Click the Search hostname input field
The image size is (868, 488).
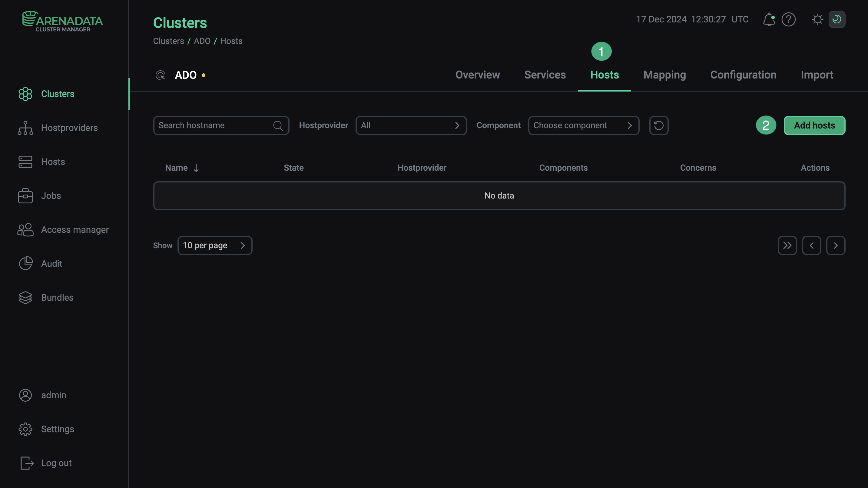tap(216, 125)
